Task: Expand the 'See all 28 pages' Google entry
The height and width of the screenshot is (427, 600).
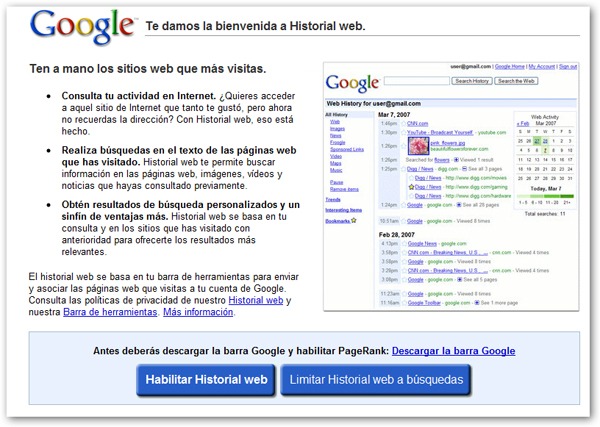Action: (459, 205)
